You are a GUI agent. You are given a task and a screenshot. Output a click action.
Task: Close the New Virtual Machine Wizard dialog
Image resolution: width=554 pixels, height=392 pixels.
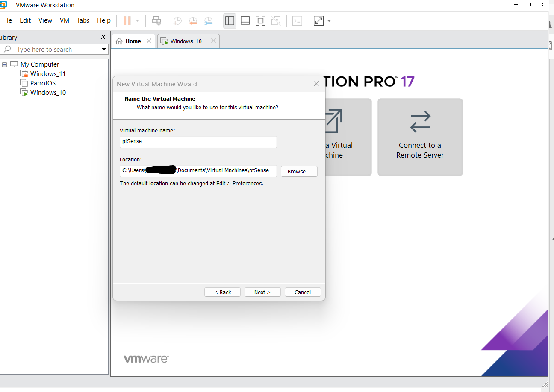tap(316, 84)
